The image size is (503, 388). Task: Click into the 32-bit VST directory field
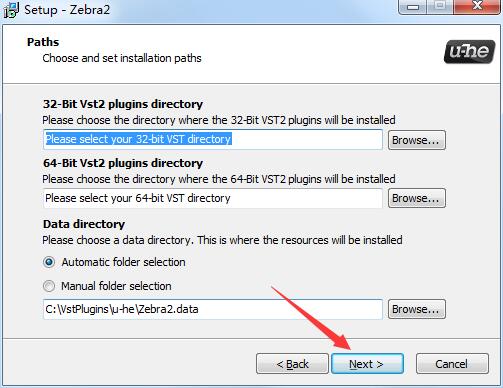coord(213,139)
